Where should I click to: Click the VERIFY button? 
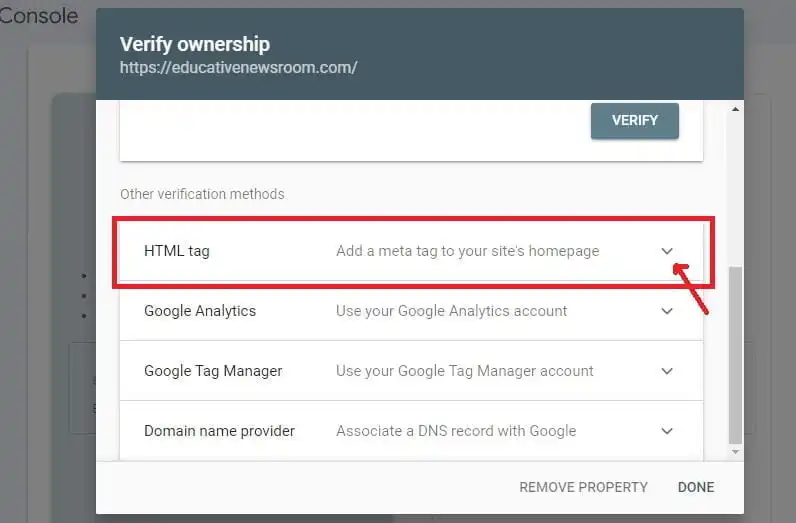tap(634, 120)
